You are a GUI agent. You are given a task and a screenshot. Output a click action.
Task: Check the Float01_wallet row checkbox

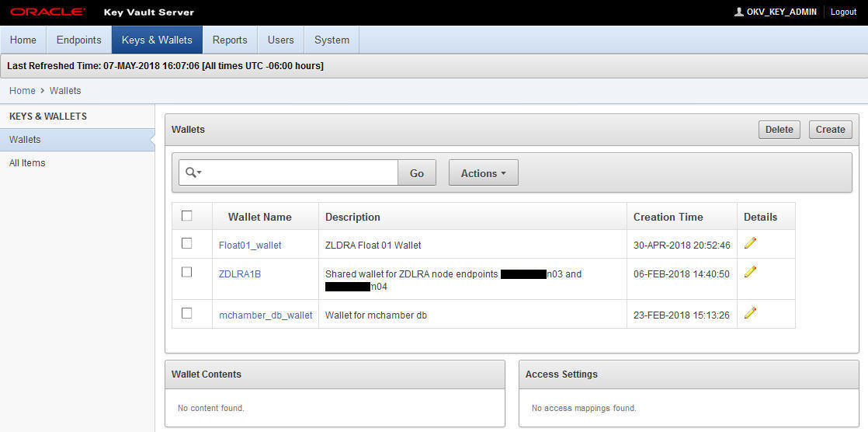pos(187,243)
